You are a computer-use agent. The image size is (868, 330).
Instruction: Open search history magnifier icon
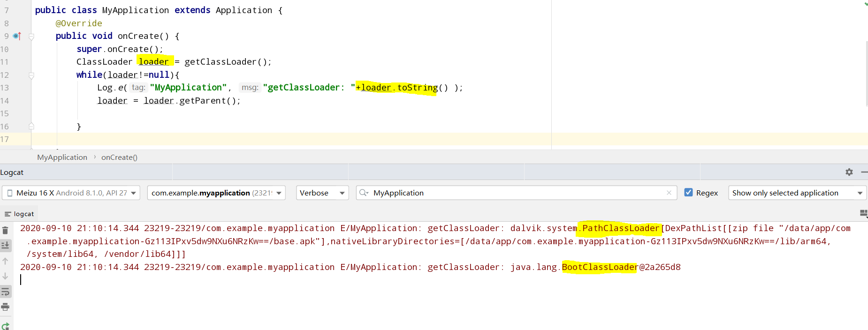364,193
